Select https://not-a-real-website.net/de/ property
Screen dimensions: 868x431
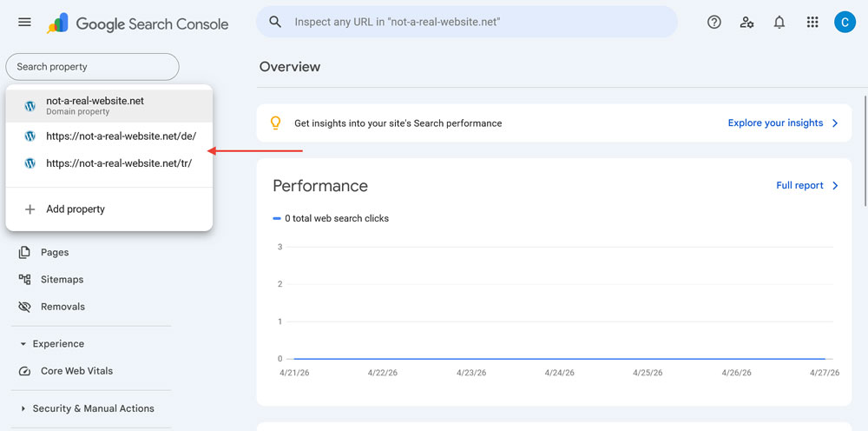click(x=109, y=136)
